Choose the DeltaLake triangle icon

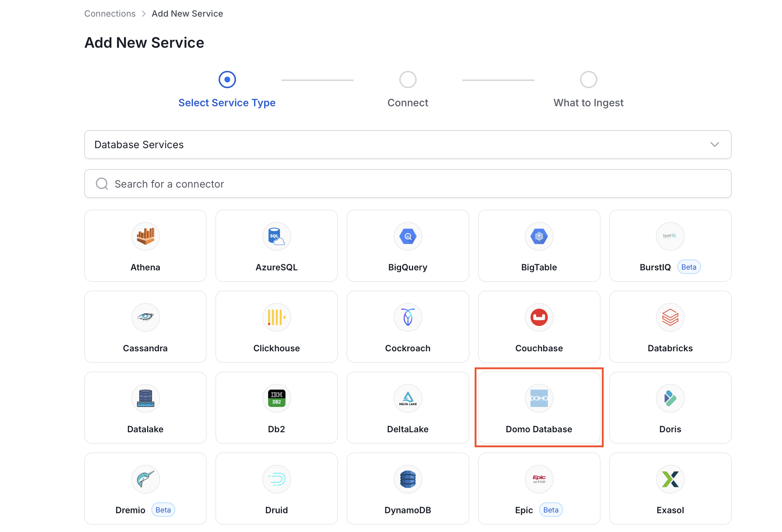point(408,398)
